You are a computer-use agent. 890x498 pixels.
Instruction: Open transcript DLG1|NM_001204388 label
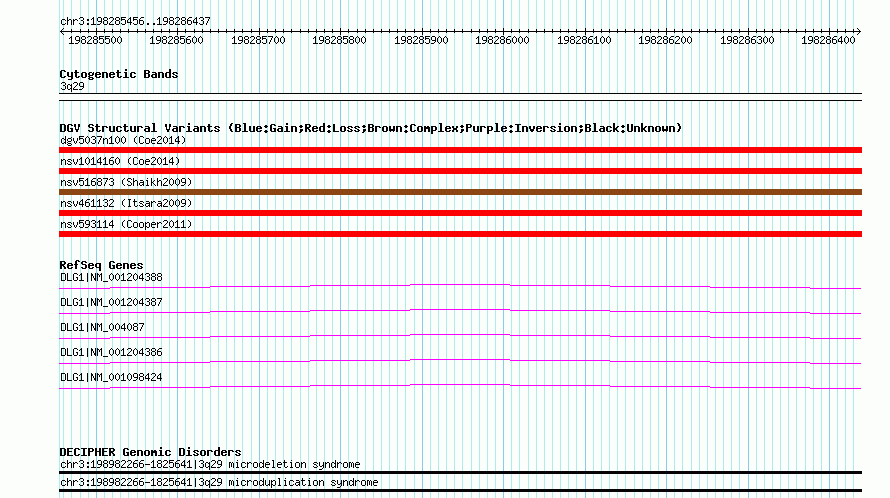click(111, 278)
